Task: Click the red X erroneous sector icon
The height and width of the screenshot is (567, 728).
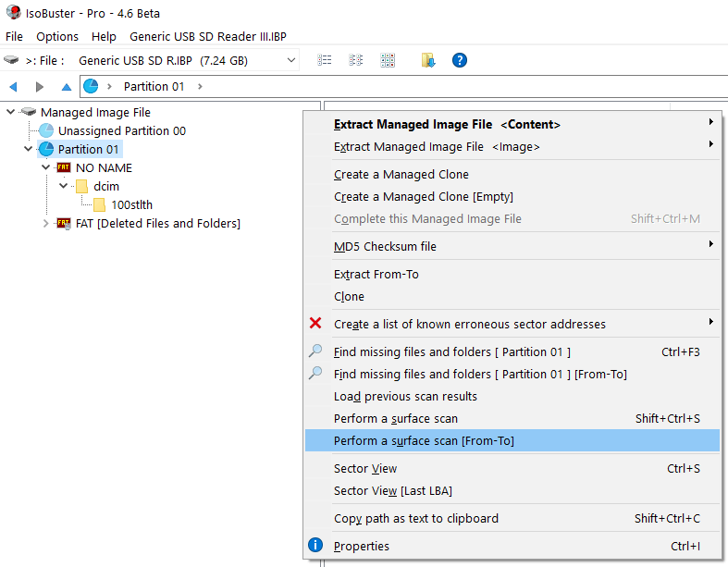Action: 315,323
